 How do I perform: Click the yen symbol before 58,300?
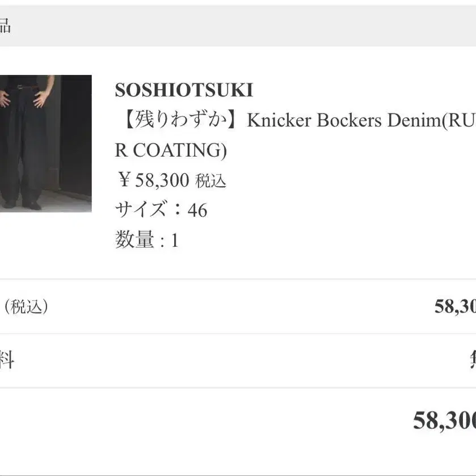pyautogui.click(x=124, y=179)
